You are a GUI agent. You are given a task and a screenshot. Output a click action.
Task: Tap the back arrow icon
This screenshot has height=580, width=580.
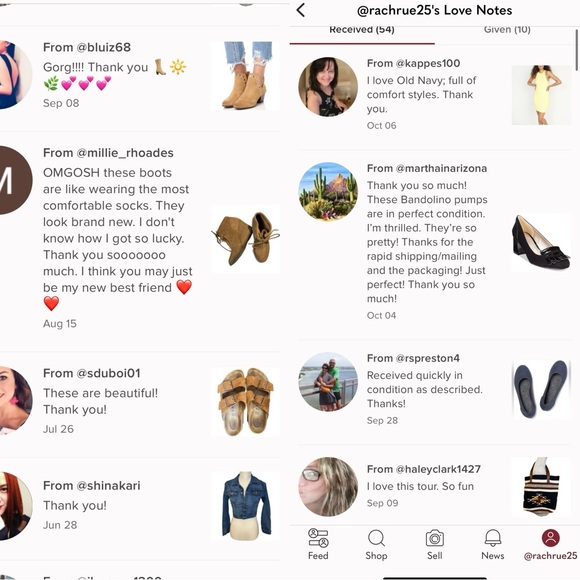coord(301,10)
